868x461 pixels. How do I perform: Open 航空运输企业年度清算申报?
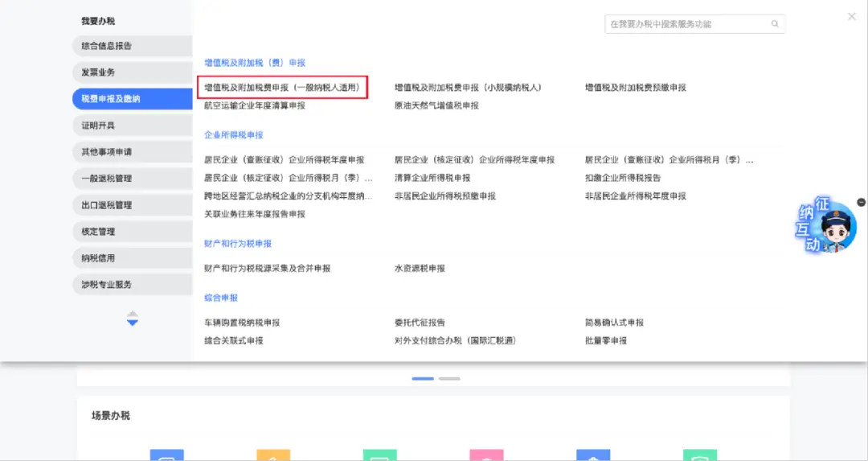[255, 105]
